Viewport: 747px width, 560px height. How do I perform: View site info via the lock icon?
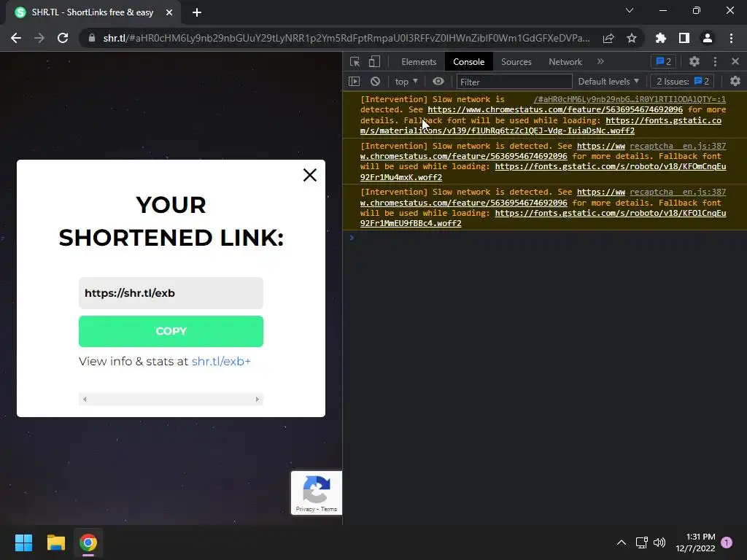pos(91,38)
